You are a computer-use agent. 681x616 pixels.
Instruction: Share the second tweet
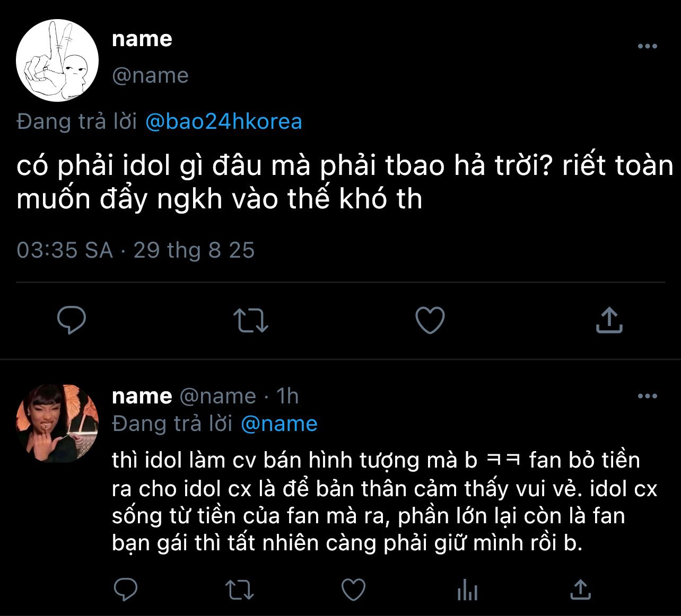click(x=580, y=589)
